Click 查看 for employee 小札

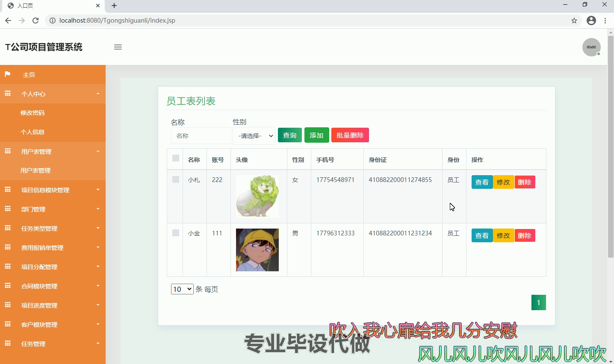point(482,182)
